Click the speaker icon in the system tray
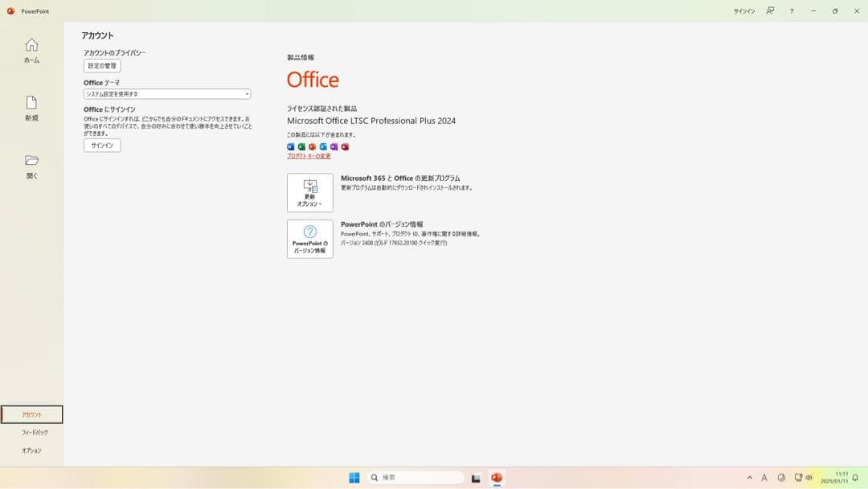Screen dimensions: 868x489 (x=809, y=477)
